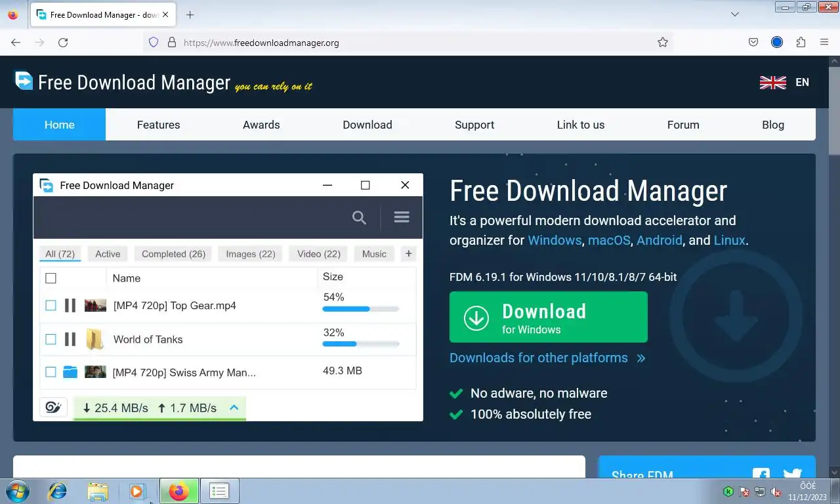The image size is (840, 504).
Task: Click the Firefox forward arrow
Action: pos(39,42)
